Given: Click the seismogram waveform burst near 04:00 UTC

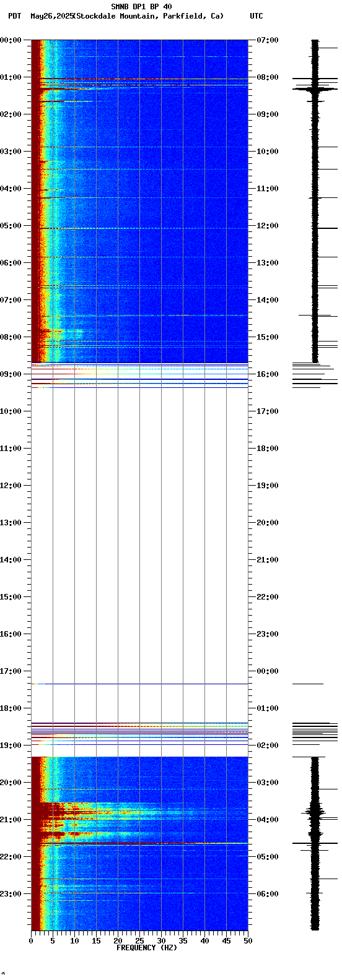Looking at the screenshot, I should 315,812.
